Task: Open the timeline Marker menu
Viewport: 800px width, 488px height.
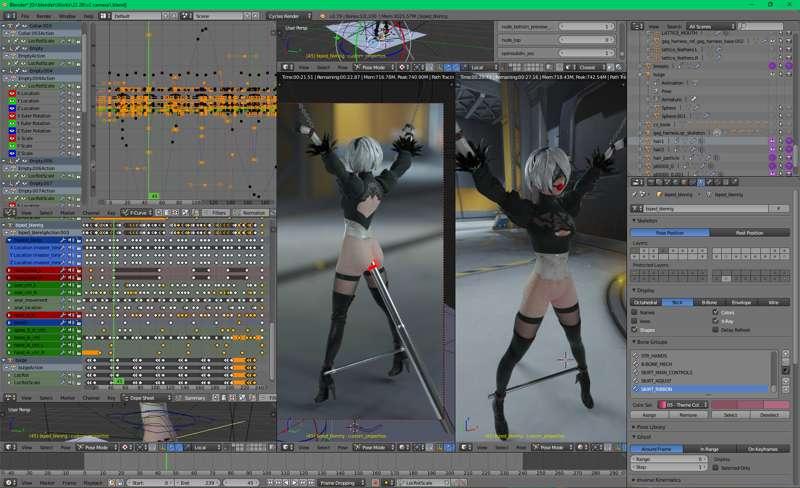Action: coord(47,482)
